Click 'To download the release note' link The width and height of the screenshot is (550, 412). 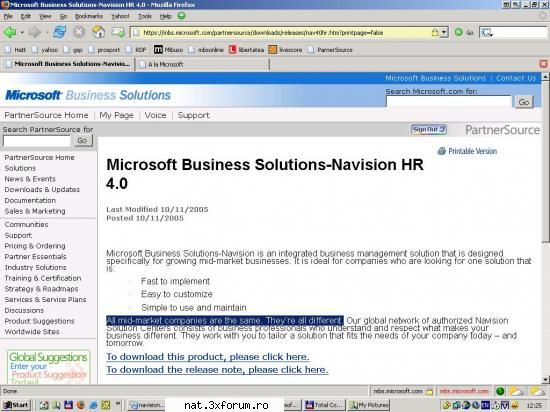(217, 370)
